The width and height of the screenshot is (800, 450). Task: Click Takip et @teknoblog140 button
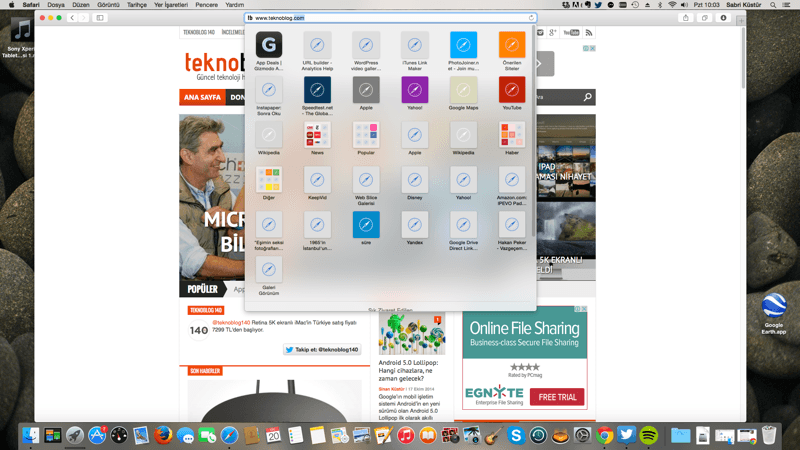[322, 349]
